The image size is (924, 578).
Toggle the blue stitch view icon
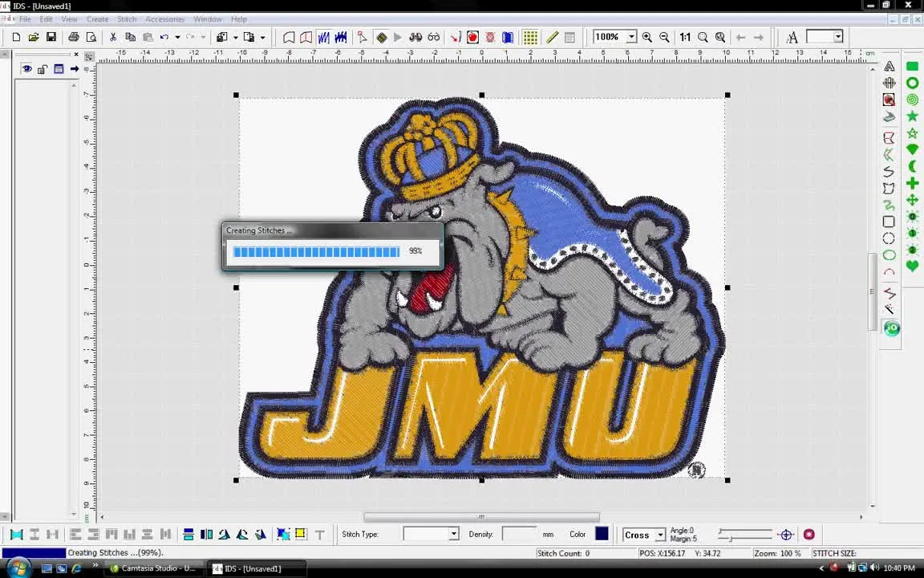coord(323,37)
